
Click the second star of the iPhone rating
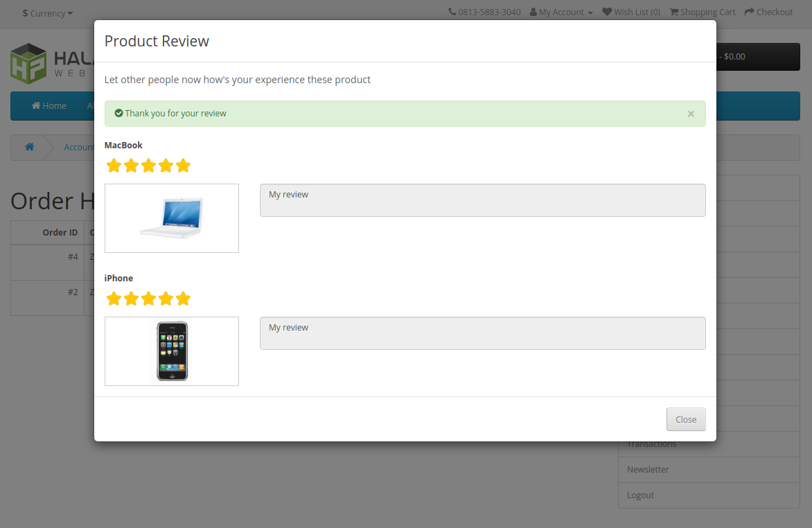coord(131,299)
